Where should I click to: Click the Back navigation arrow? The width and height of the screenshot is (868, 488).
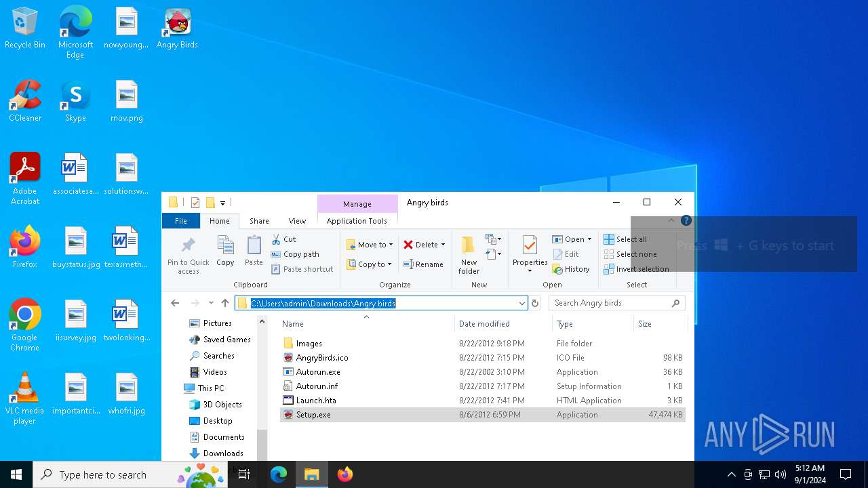pos(176,303)
